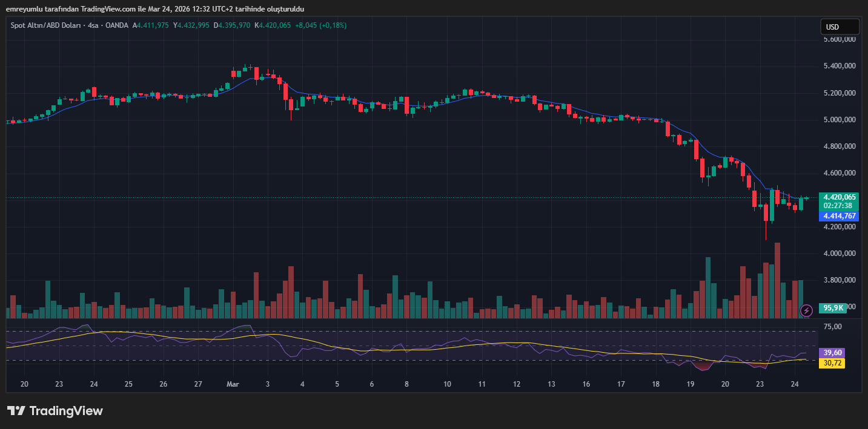Open the USD currency selector
This screenshot has height=429, width=868.
[840, 27]
